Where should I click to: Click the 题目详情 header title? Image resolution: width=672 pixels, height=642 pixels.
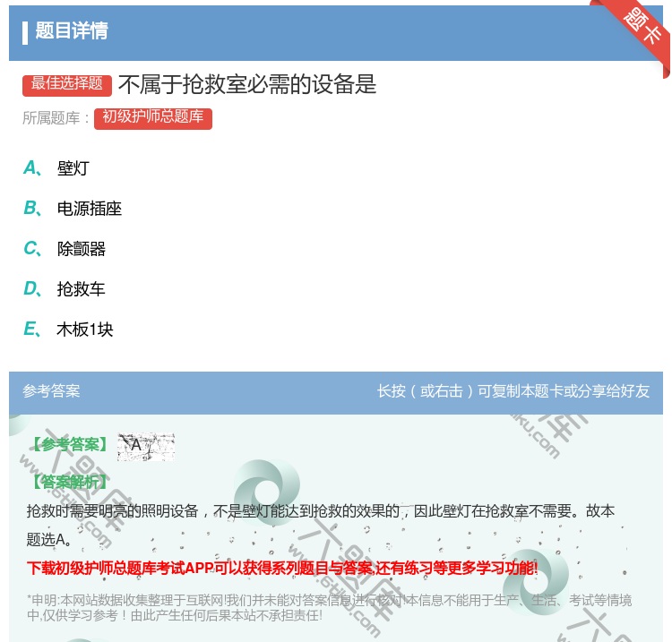pos(71,30)
